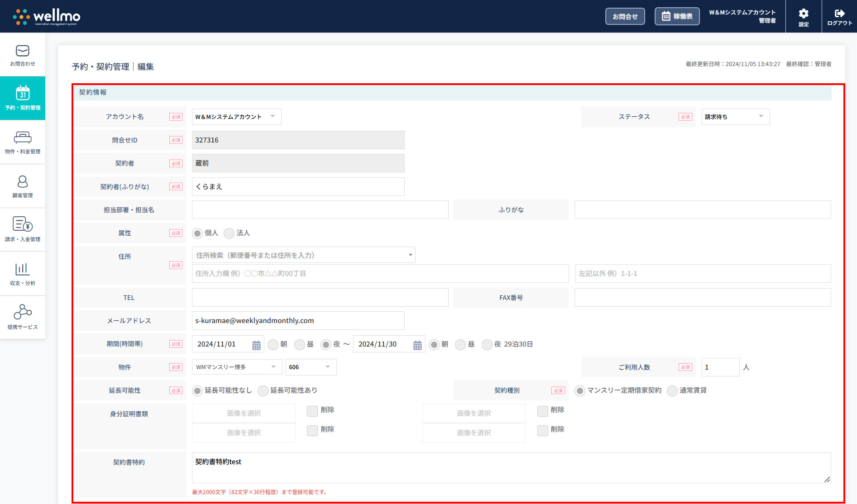Open calendar picker for start date 2024/11/01
This screenshot has height=504, width=857.
pyautogui.click(x=256, y=345)
